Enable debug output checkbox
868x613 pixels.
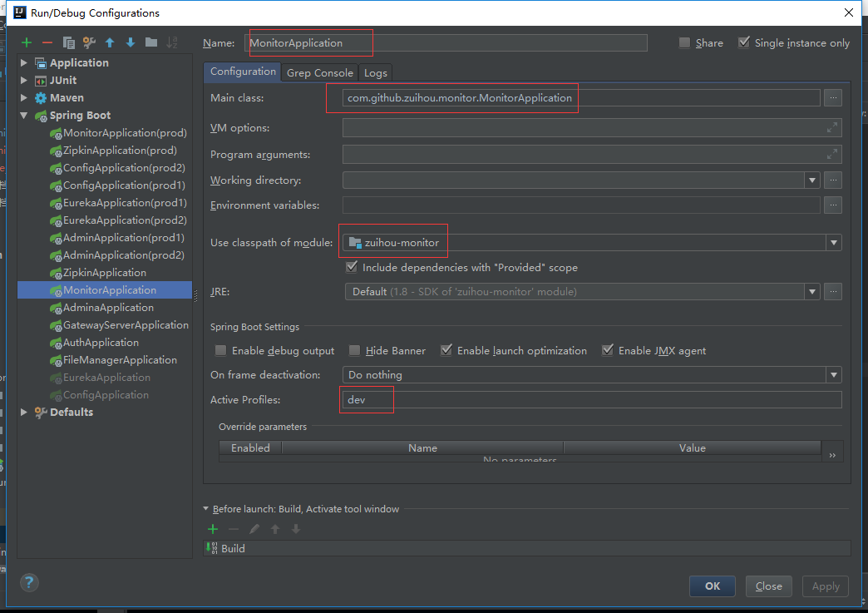point(221,350)
